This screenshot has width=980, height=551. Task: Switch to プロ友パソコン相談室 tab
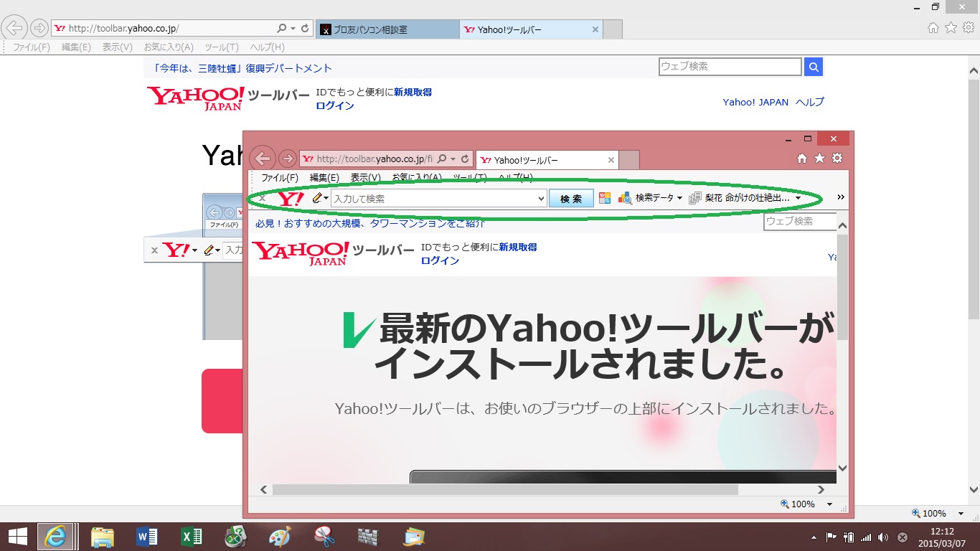click(387, 29)
